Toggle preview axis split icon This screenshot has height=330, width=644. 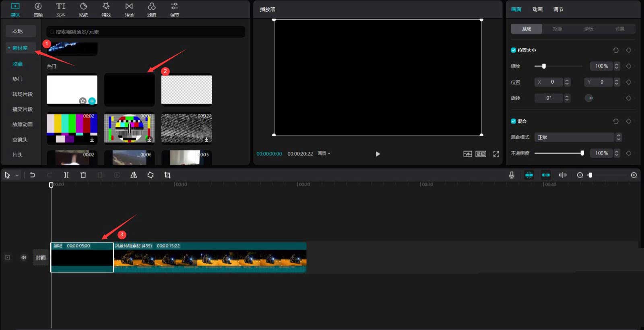tap(563, 175)
